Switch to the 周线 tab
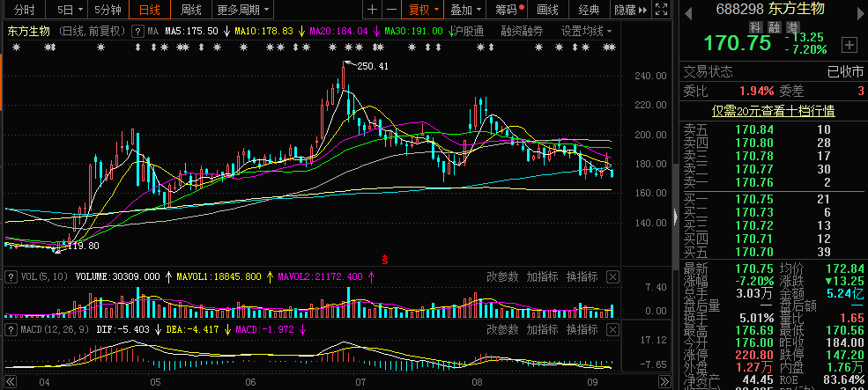 pyautogui.click(x=190, y=10)
